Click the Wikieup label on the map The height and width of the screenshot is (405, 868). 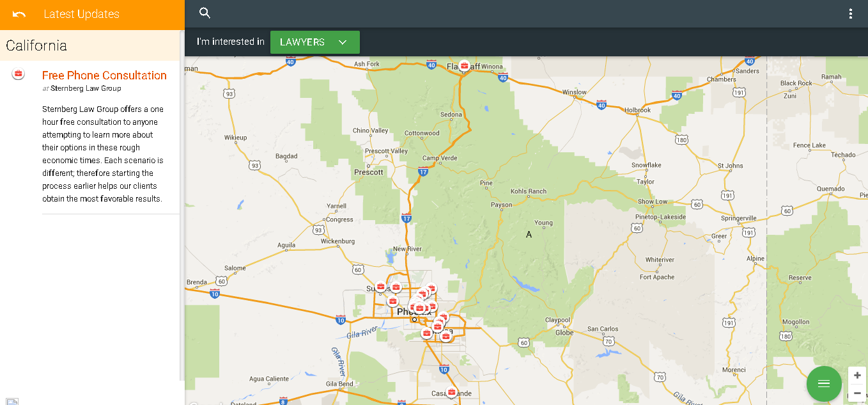click(236, 138)
